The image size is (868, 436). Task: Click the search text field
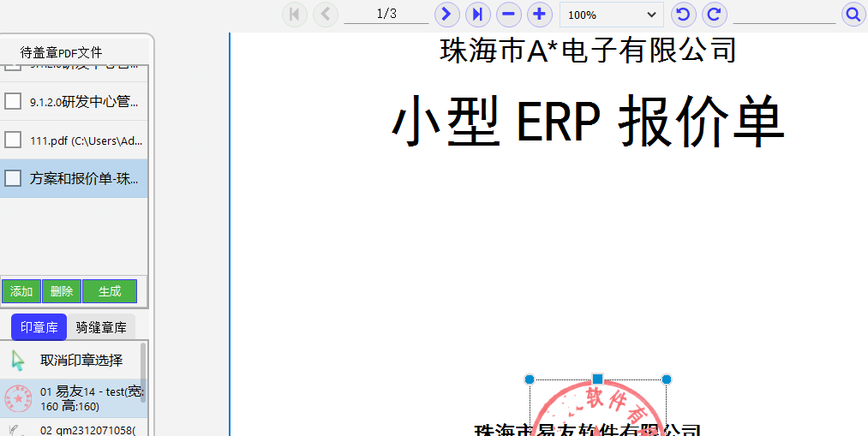pyautogui.click(x=784, y=14)
